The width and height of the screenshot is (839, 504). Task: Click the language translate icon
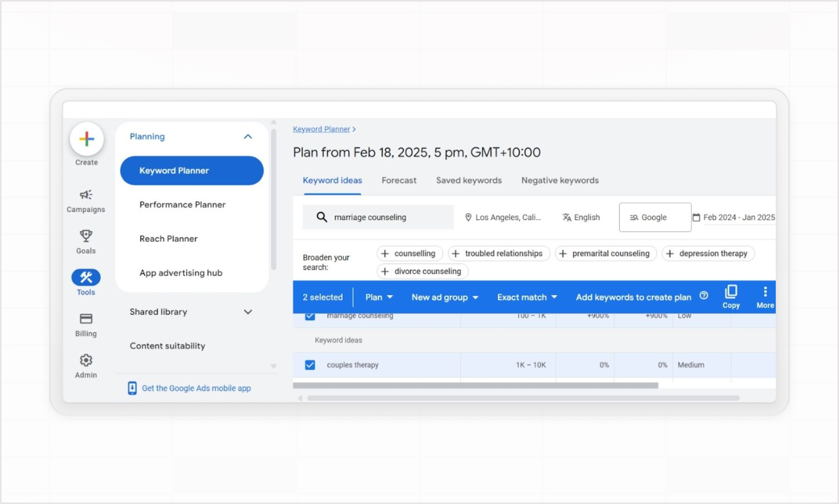click(x=567, y=217)
